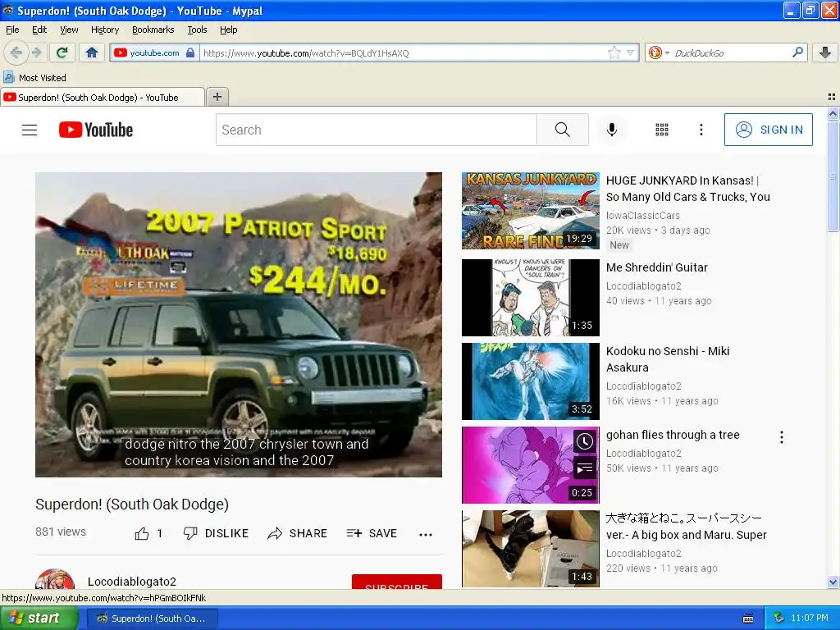Open the Windows start menu

pos(39,619)
